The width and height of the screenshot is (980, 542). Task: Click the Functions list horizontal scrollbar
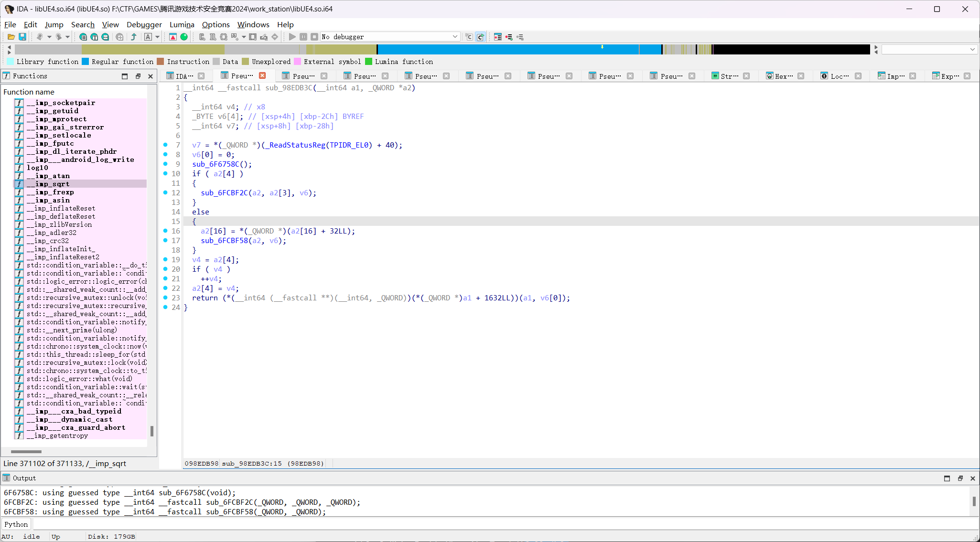point(26,451)
